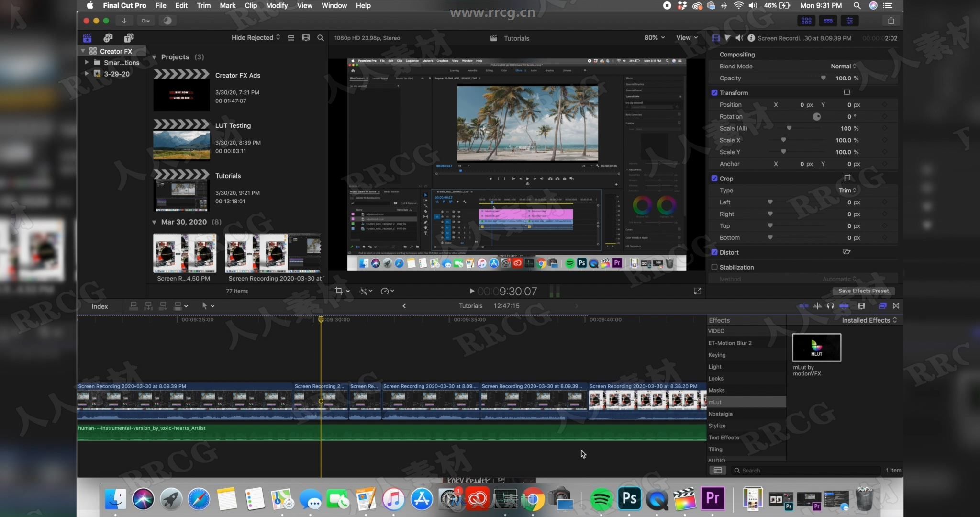Image resolution: width=980 pixels, height=517 pixels.
Task: Open the Installed Effects dropdown
Action: tap(869, 320)
